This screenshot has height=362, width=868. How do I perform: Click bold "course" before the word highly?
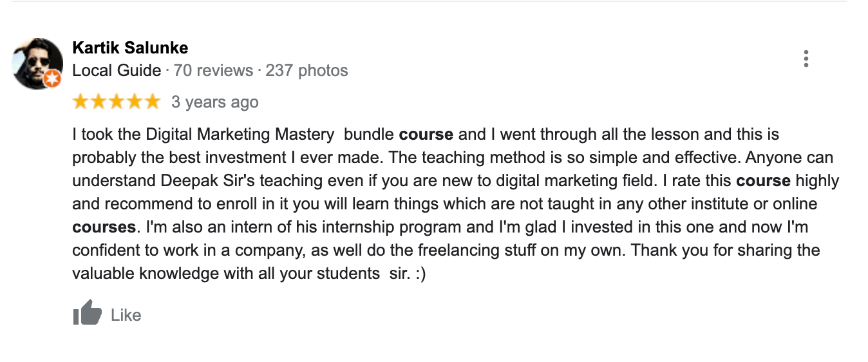point(763,181)
